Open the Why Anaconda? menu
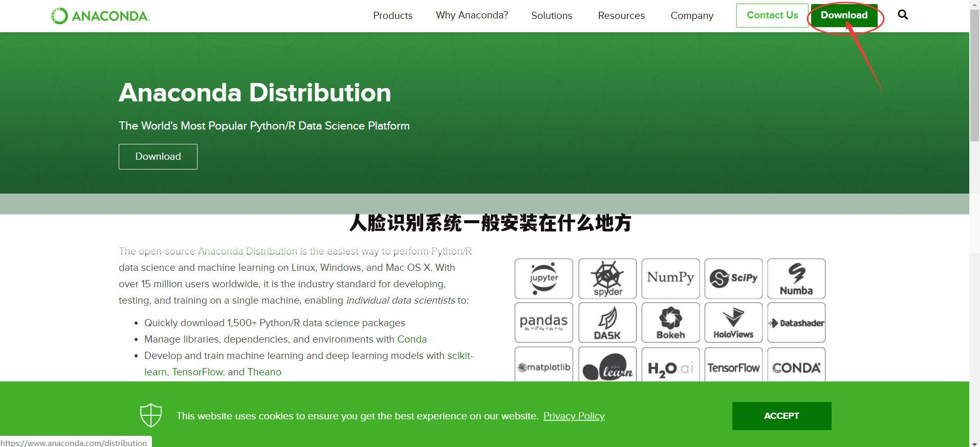 tap(472, 15)
